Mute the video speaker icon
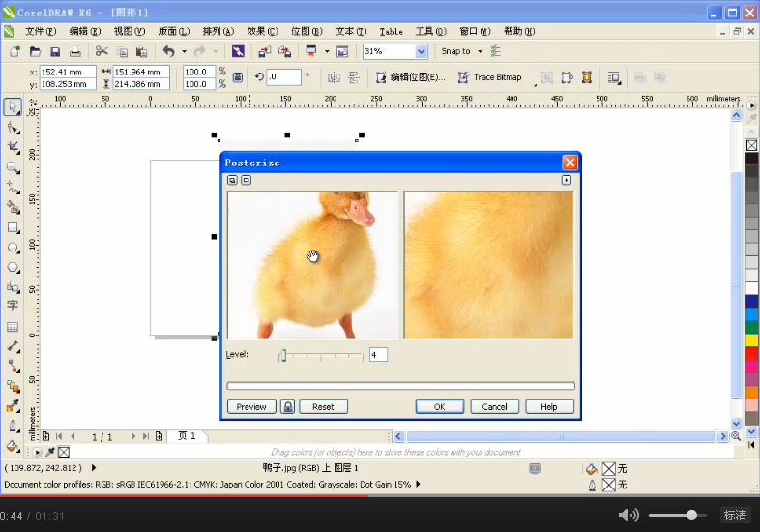Viewport: 760px width, 532px height. point(628,515)
